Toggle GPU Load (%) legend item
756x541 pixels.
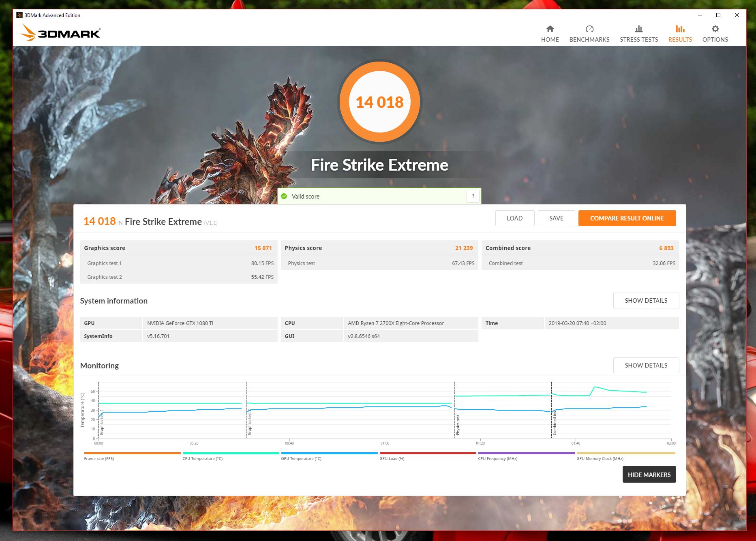click(x=428, y=456)
